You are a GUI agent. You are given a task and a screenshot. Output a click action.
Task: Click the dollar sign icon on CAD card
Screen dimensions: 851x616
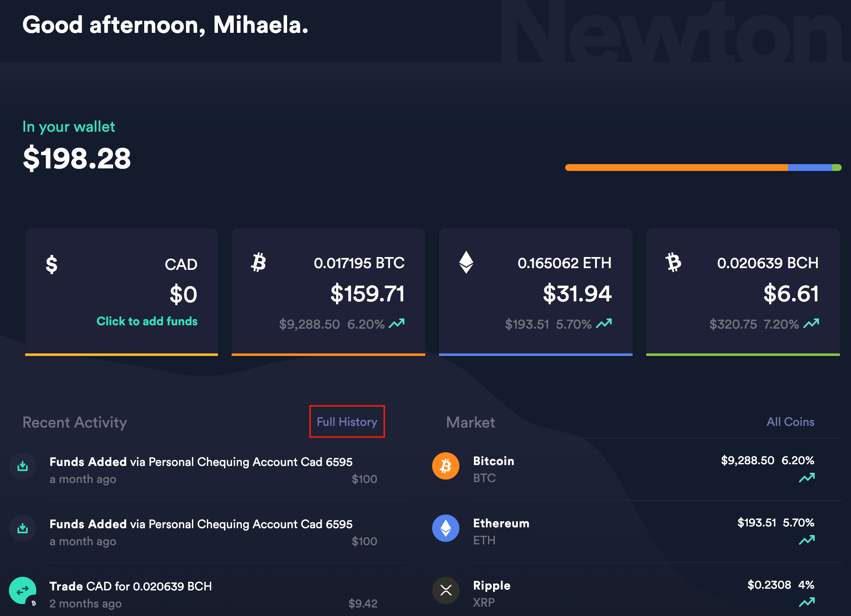tap(52, 264)
